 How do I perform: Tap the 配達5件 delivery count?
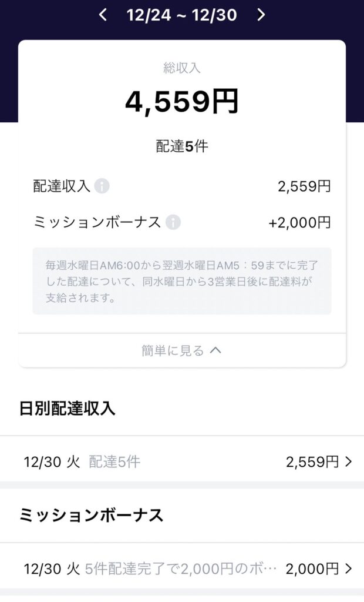pos(182,146)
